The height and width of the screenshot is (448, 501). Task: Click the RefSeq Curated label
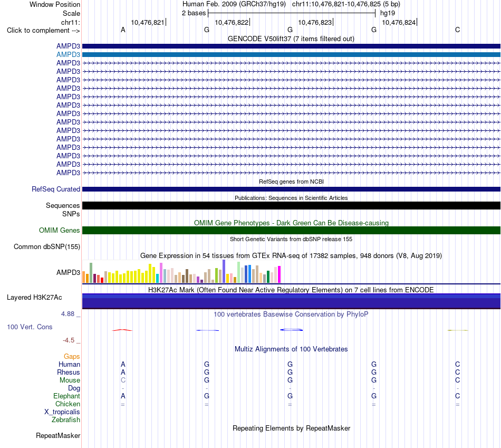point(55,189)
